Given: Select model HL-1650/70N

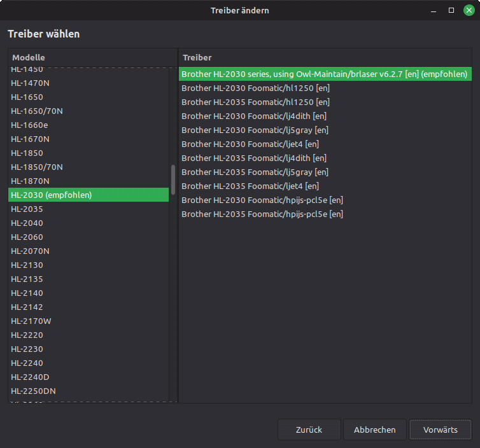Looking at the screenshot, I should pos(88,111).
